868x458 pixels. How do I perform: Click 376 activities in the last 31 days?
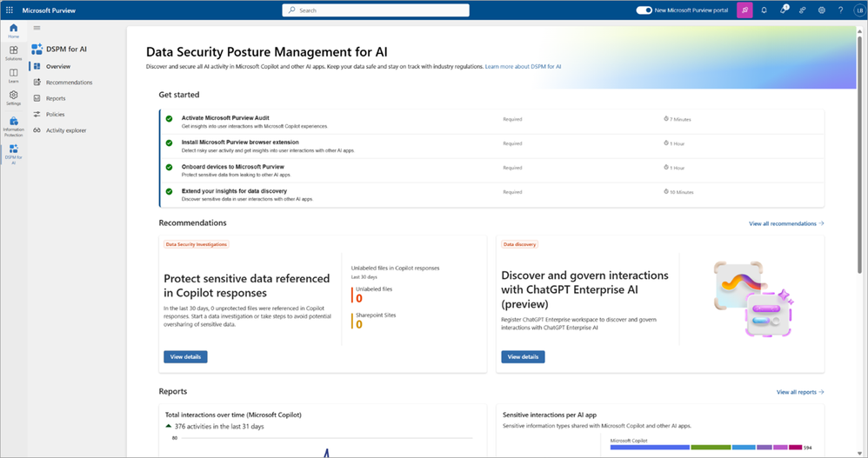tap(219, 427)
